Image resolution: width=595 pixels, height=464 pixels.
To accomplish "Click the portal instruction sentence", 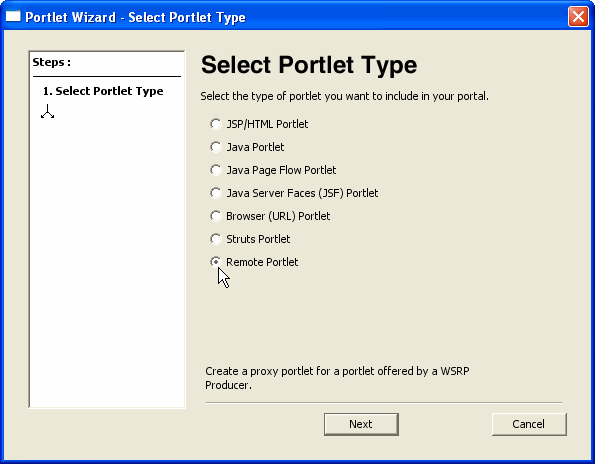I will pyautogui.click(x=344, y=96).
